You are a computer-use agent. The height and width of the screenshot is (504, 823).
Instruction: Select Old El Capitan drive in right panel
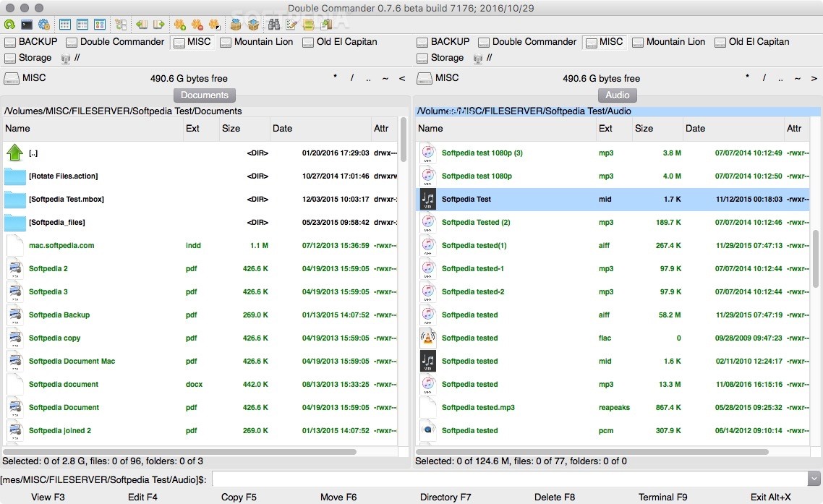(x=752, y=42)
